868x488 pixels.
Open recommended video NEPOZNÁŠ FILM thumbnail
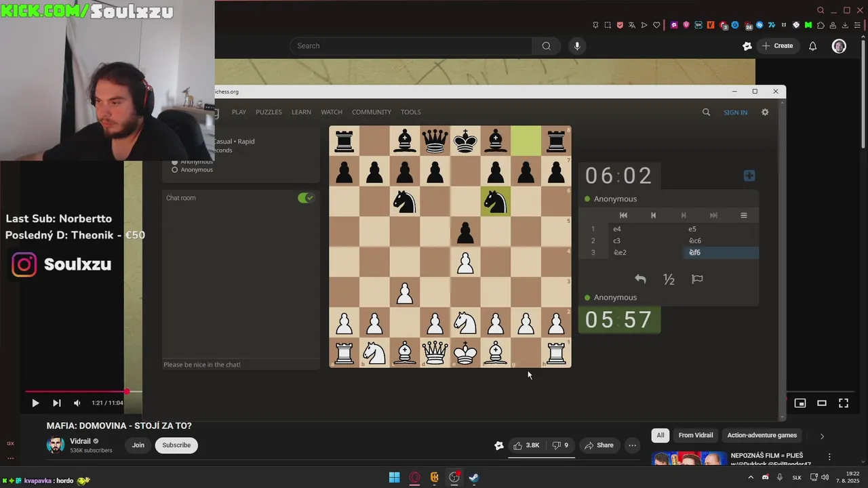(x=688, y=459)
